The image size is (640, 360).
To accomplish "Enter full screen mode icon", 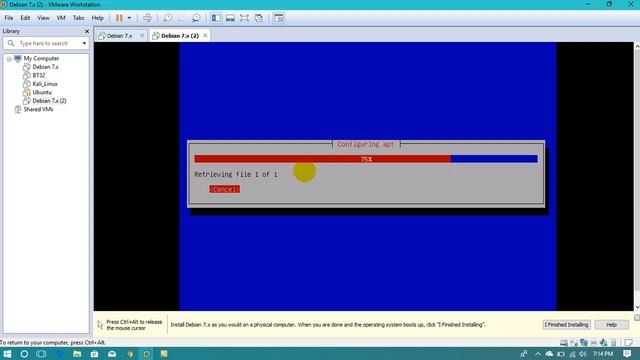I will [x=244, y=18].
